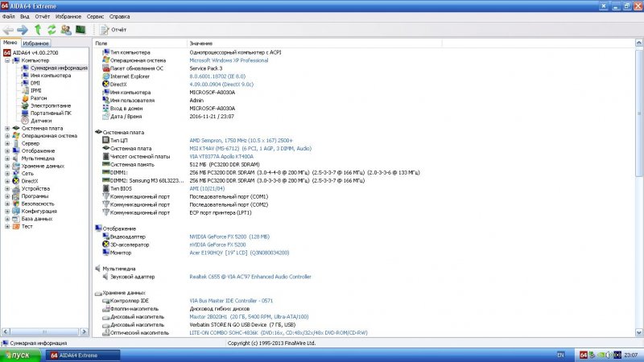Expand the Операционная система tree node
This screenshot has width=644, height=362.
[x=7, y=135]
